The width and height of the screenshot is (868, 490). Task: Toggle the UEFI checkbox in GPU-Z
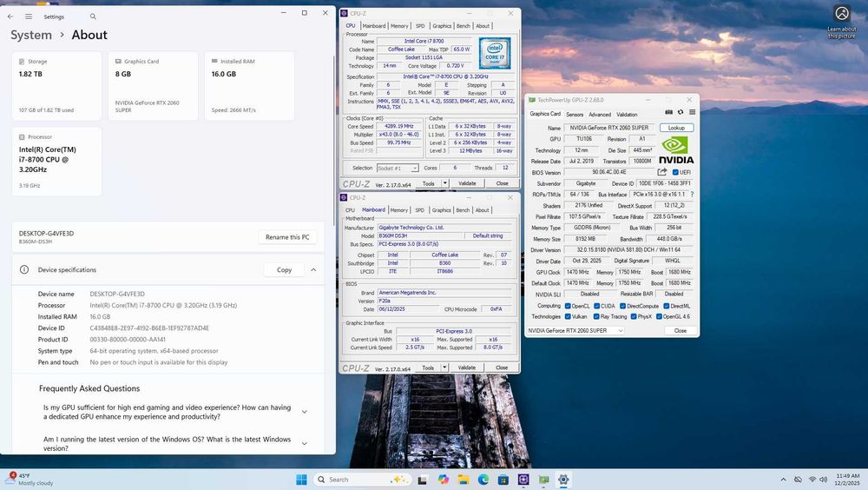(675, 172)
